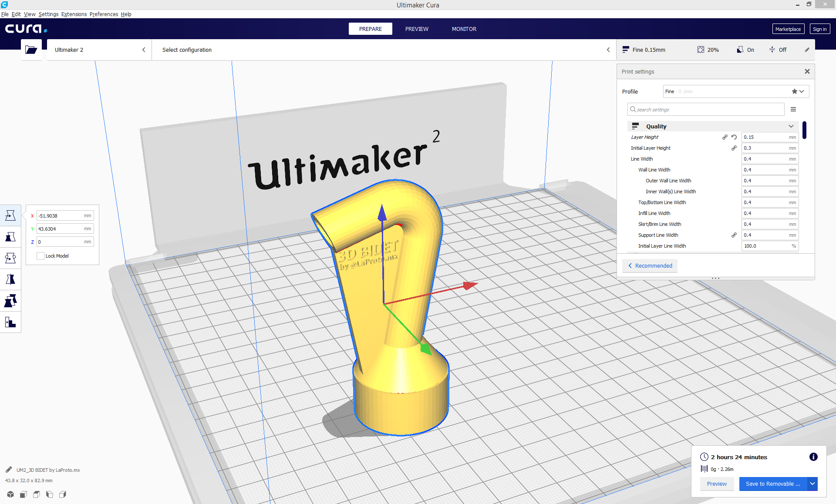Select the Rotate tool
This screenshot has height=504, width=836.
click(x=10, y=258)
